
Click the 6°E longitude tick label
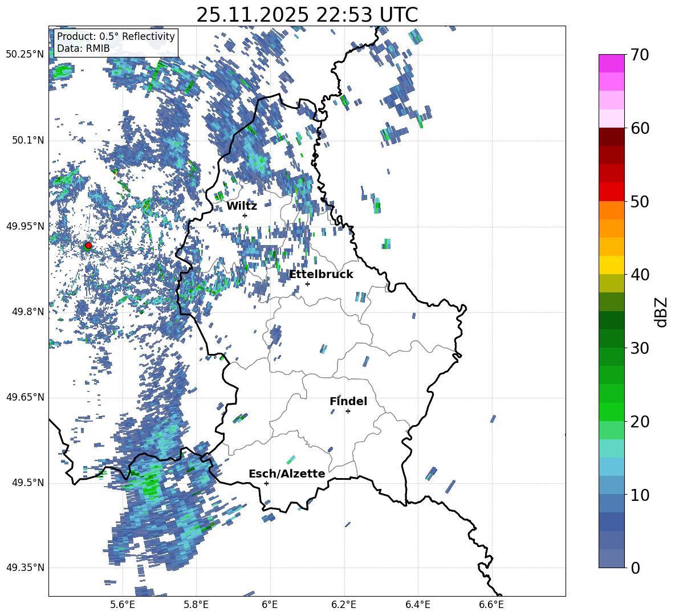[270, 605]
